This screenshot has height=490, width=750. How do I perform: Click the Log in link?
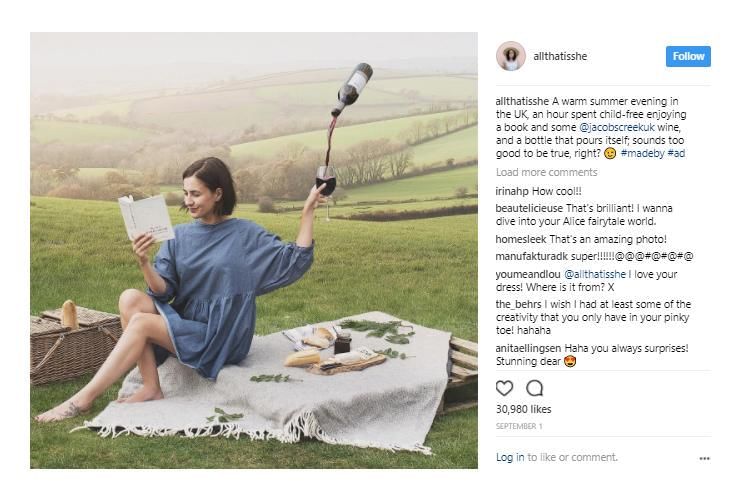tap(510, 458)
